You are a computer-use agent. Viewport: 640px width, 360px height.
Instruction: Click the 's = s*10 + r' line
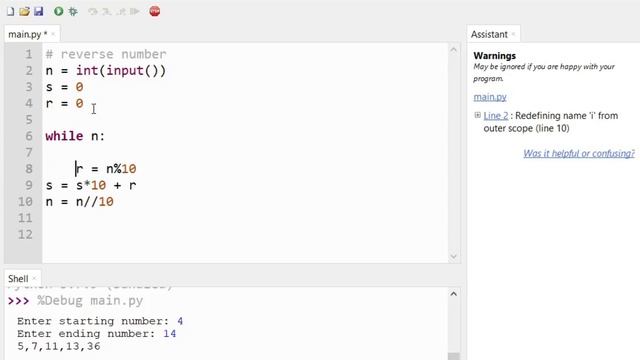91,185
